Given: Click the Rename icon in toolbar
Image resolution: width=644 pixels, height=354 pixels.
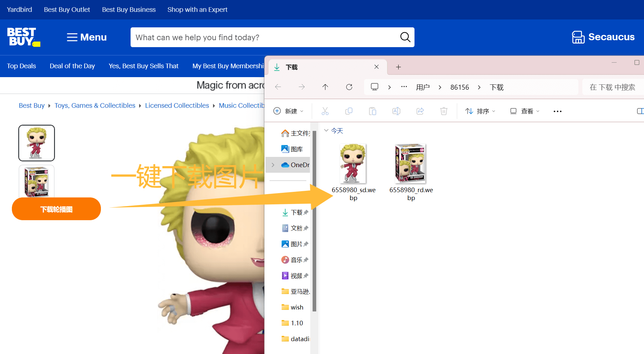Looking at the screenshot, I should coord(396,111).
